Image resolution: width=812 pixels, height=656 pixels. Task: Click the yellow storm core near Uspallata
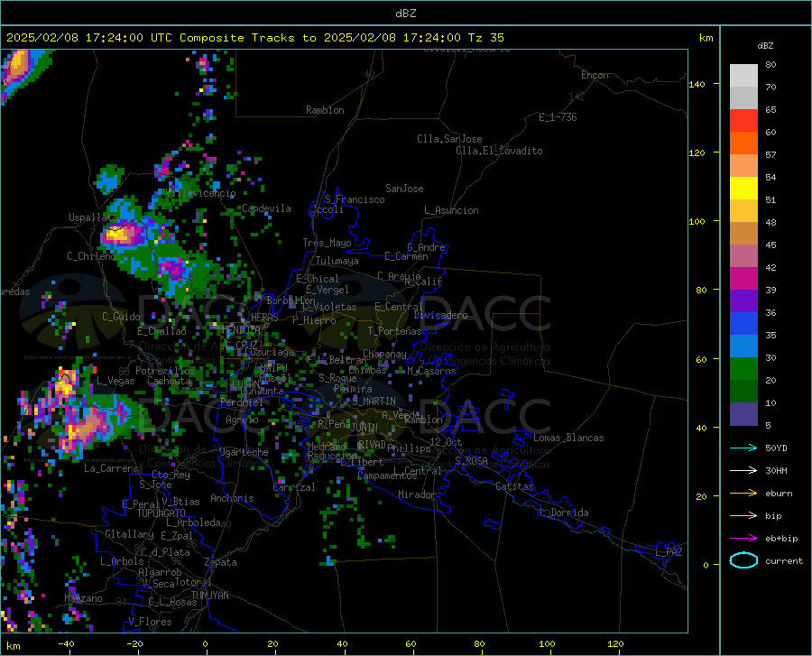(118, 234)
